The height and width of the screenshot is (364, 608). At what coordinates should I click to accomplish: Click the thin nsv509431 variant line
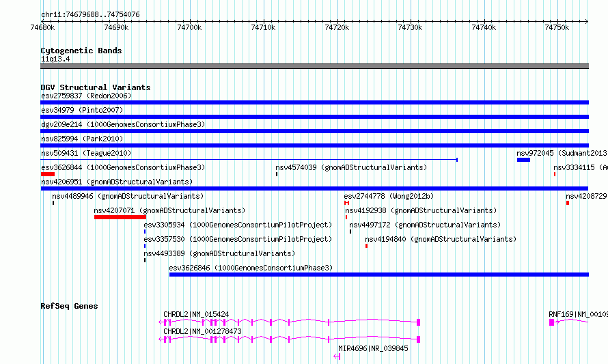249,160
